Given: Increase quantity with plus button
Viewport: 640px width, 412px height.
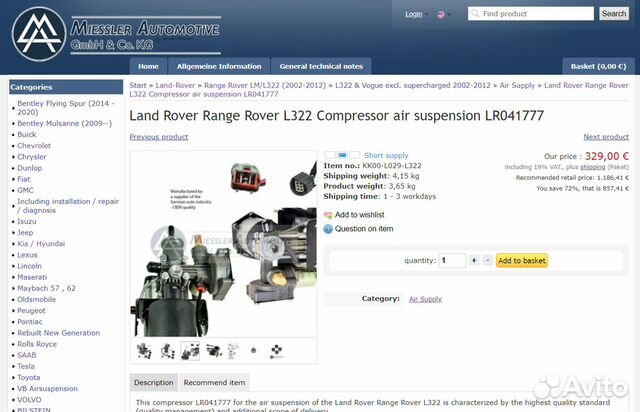Looking at the screenshot, I should pos(474,260).
